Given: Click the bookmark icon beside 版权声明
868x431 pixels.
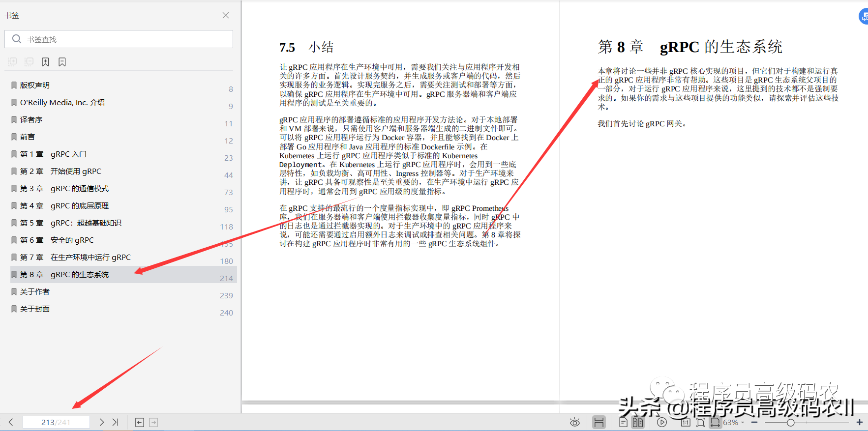Looking at the screenshot, I should (14, 85).
